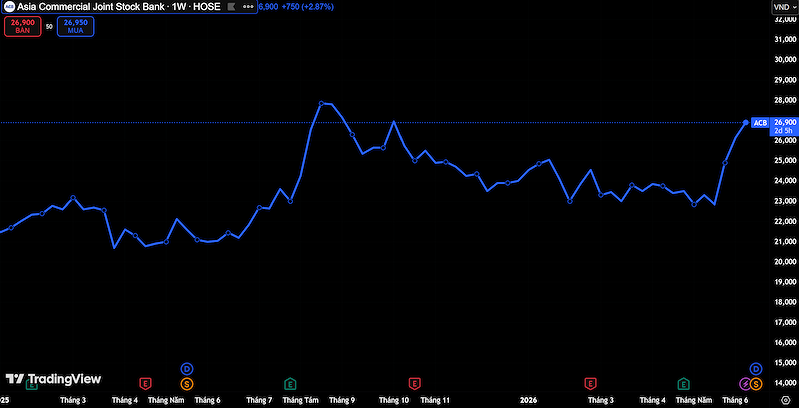Image resolution: width=799 pixels, height=408 pixels.
Task: Click the 2d 5h countdown on the price axis
Action: click(x=785, y=130)
